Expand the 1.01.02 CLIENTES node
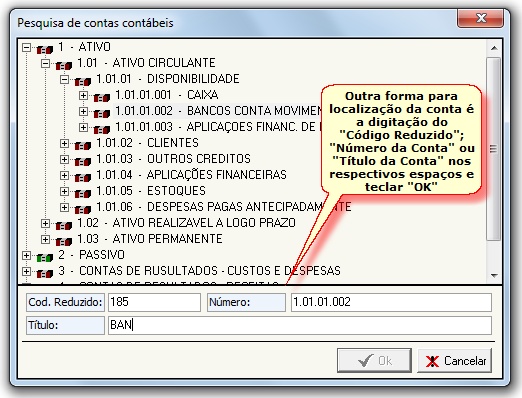This screenshot has height=398, width=522. (x=64, y=143)
